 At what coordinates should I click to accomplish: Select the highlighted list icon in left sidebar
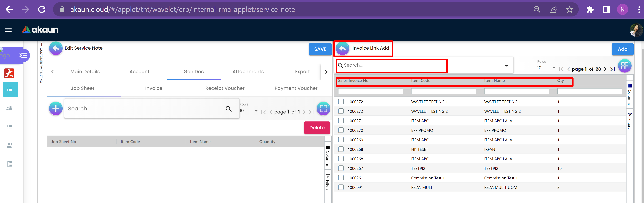pyautogui.click(x=10, y=89)
